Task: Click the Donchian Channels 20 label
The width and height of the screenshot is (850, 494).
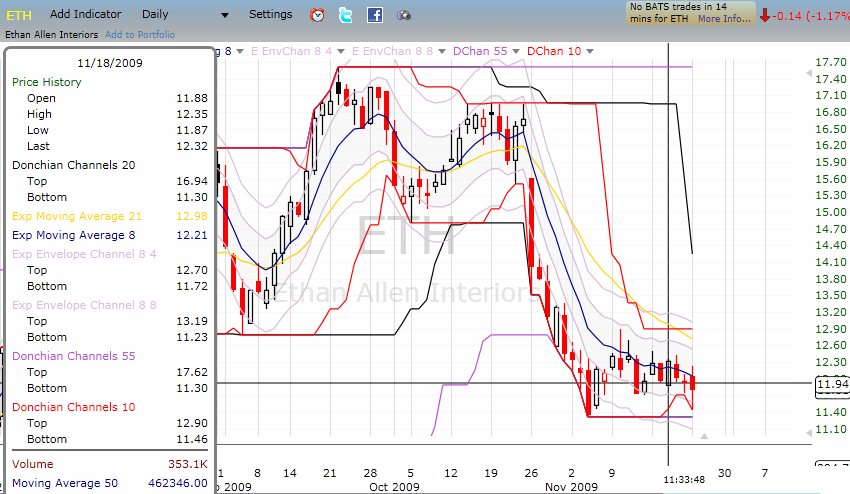Action: [x=74, y=165]
